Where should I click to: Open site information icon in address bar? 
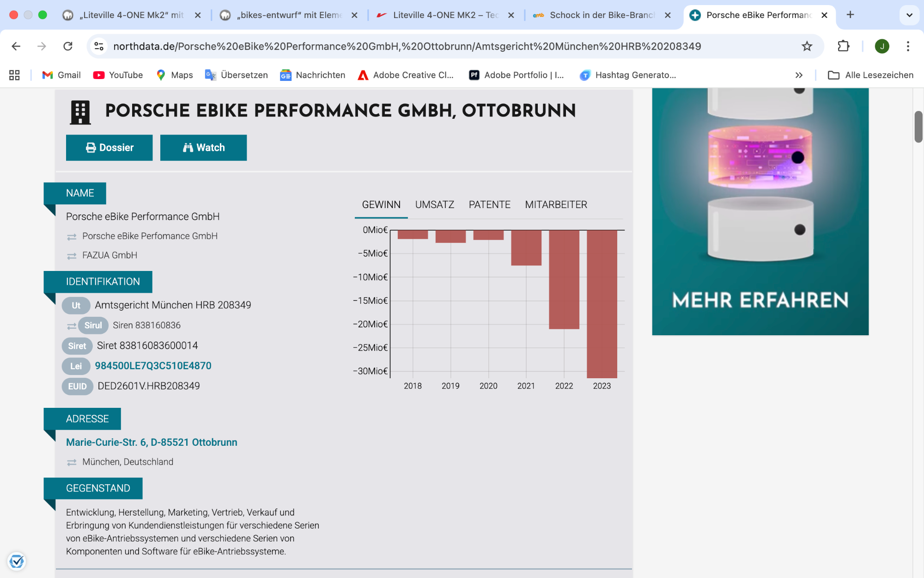(99, 46)
